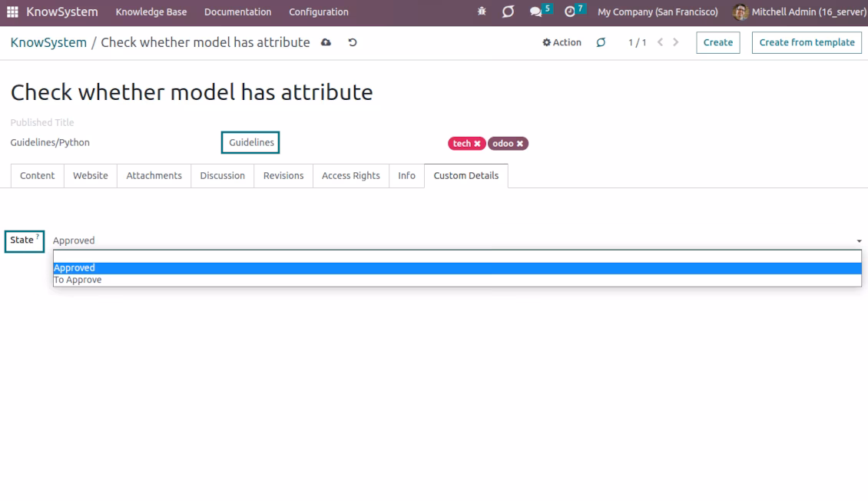Switch to the Revisions tab
The width and height of the screenshot is (868, 501).
point(283,175)
